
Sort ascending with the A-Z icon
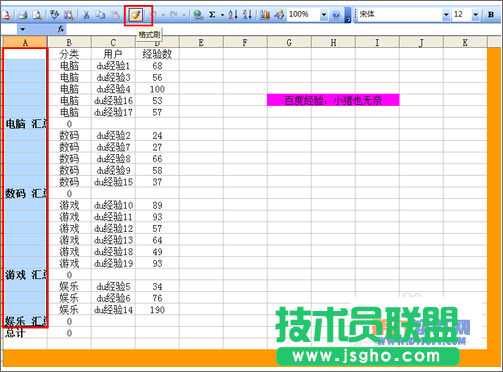pyautogui.click(x=233, y=15)
